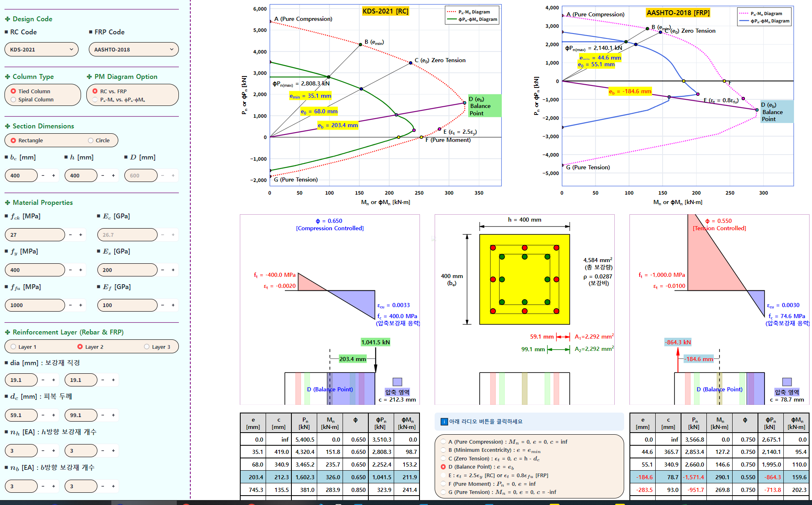Click the f_y input field showing 400
Viewport: 812px width, 505px height.
35,270
